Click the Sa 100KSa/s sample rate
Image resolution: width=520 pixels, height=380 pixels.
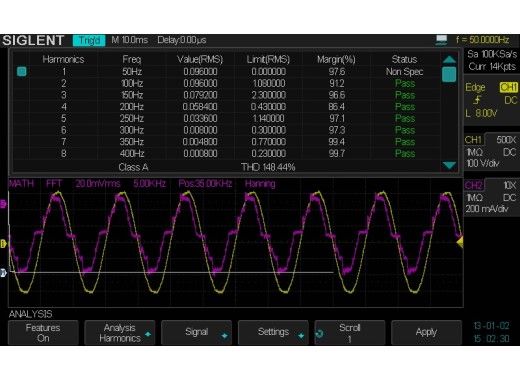pos(492,54)
